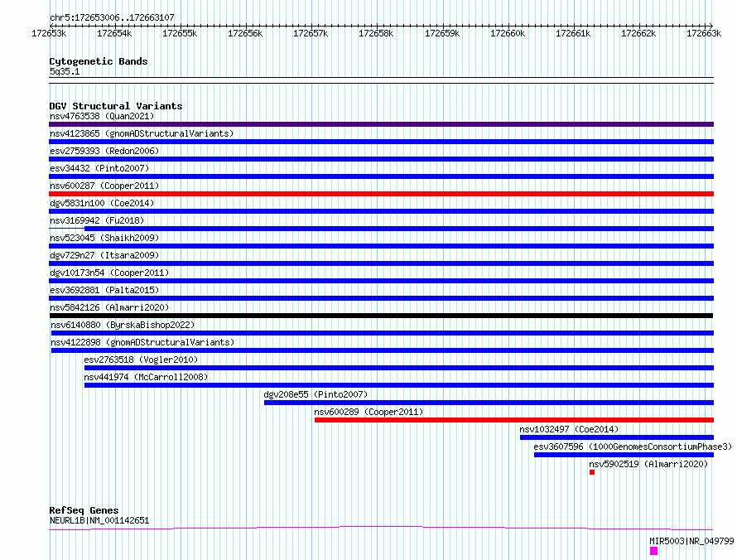Click the small red nsv5902519 variant marker

coord(592,472)
